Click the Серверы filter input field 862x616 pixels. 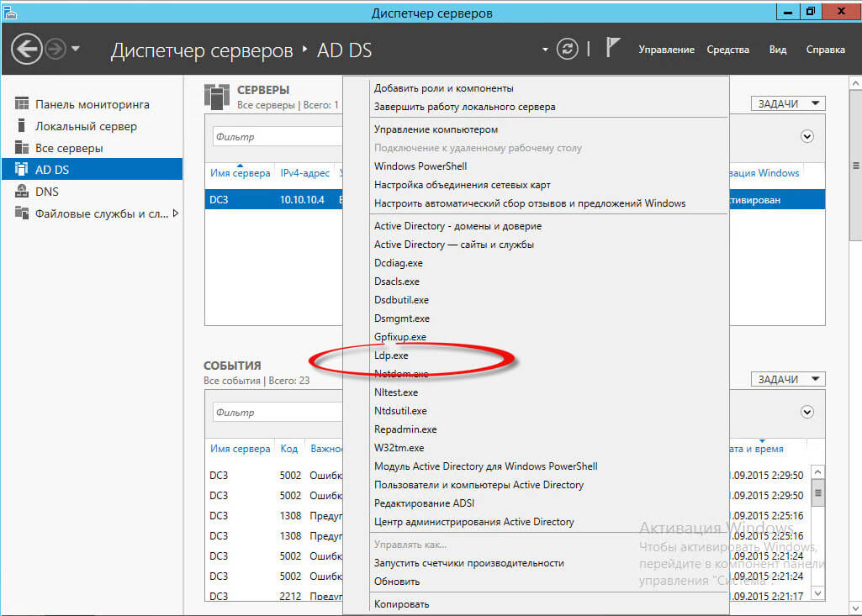pyautogui.click(x=278, y=137)
